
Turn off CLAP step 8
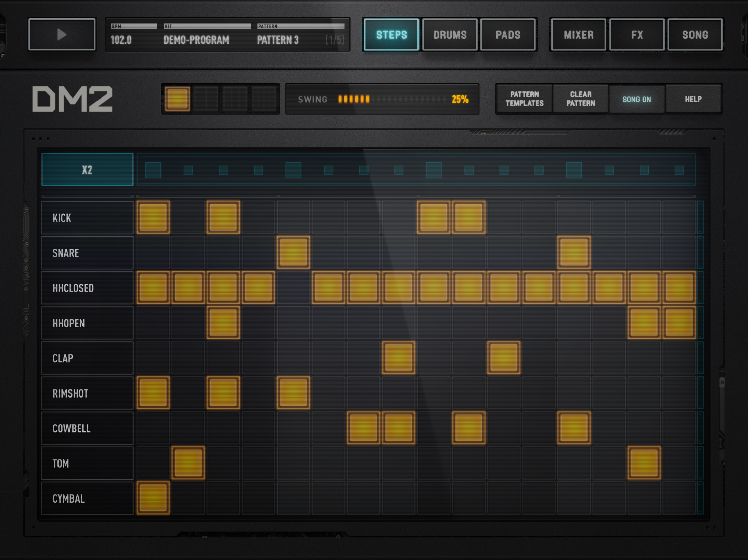click(399, 358)
